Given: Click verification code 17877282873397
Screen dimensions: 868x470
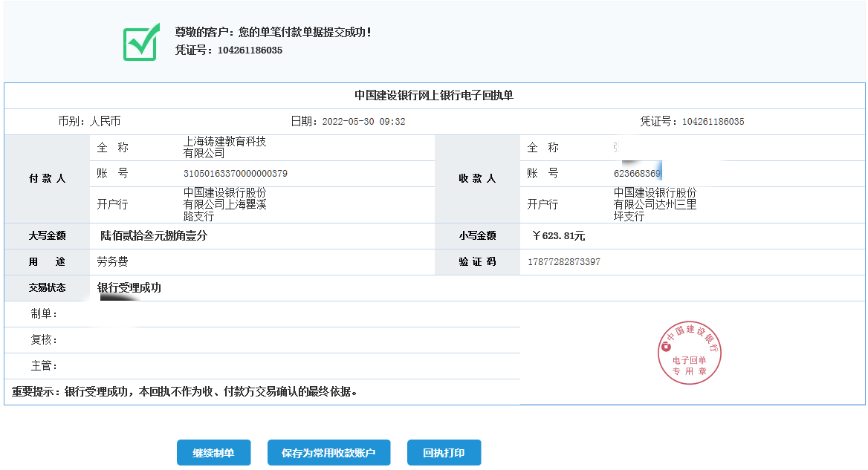Looking at the screenshot, I should (x=564, y=262).
